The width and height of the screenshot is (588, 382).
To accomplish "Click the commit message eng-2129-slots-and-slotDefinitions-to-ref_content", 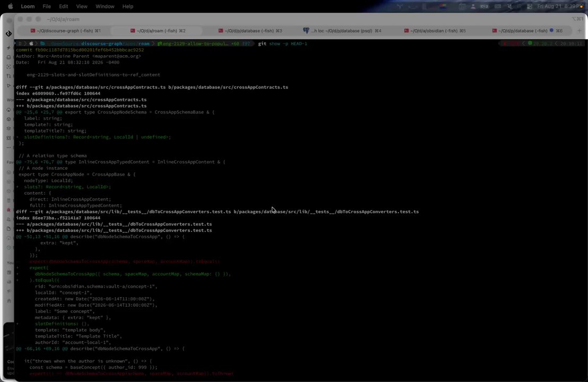I will (93, 75).
